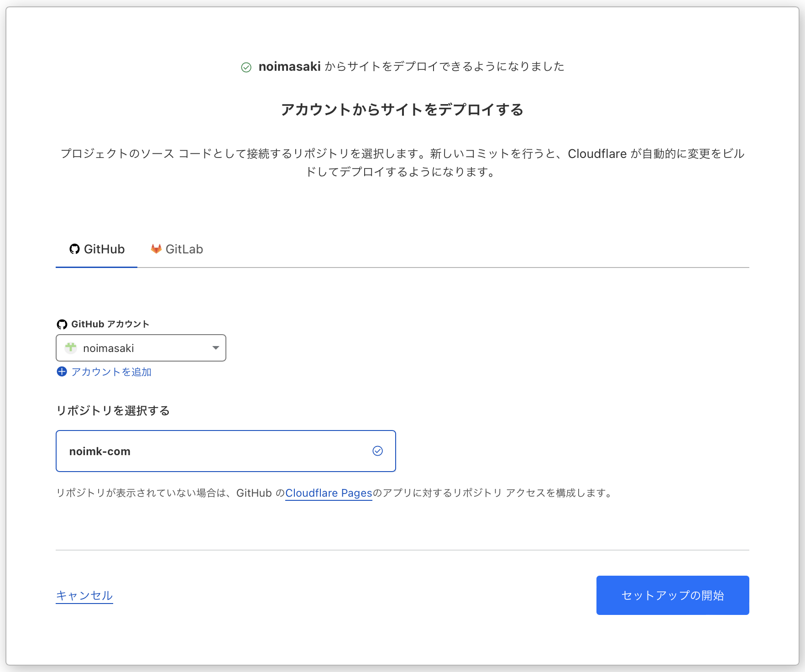Screen dimensions: 805x672
Task: Switch to the GitHub tab
Action: (97, 249)
